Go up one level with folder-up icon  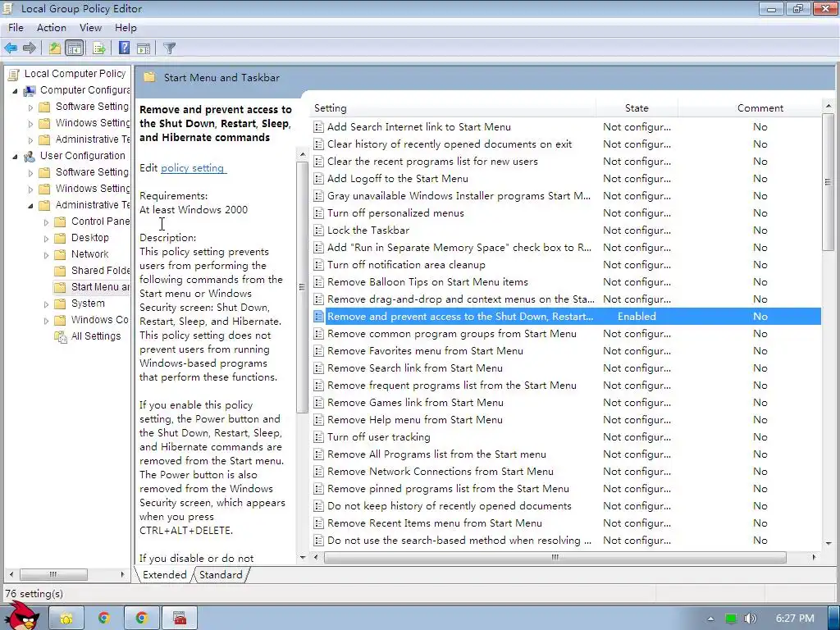point(55,48)
